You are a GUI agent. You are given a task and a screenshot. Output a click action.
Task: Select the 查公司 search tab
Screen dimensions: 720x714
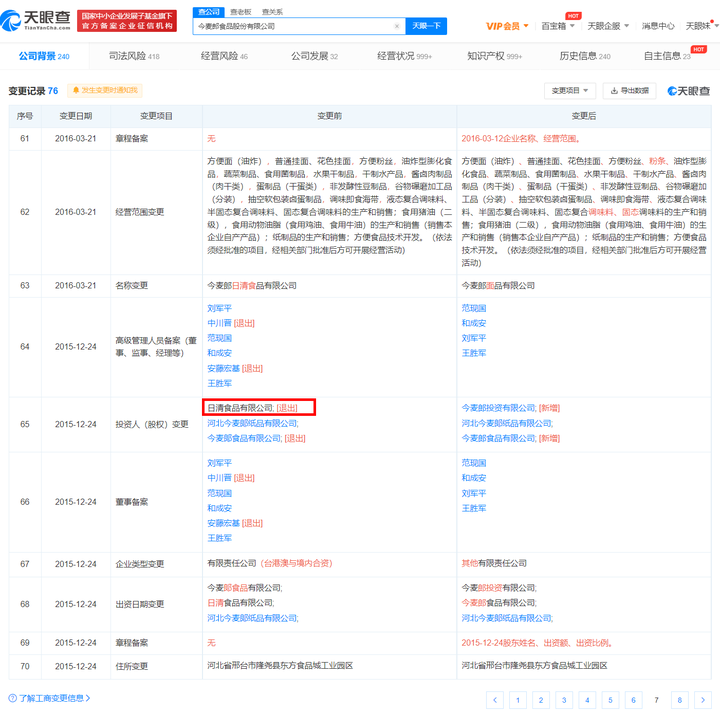click(208, 12)
